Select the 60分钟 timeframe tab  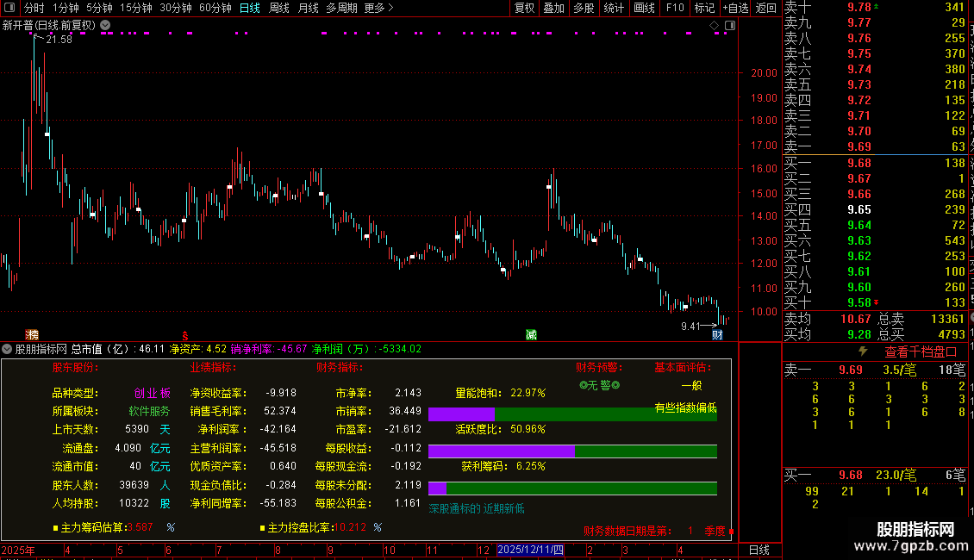[215, 8]
